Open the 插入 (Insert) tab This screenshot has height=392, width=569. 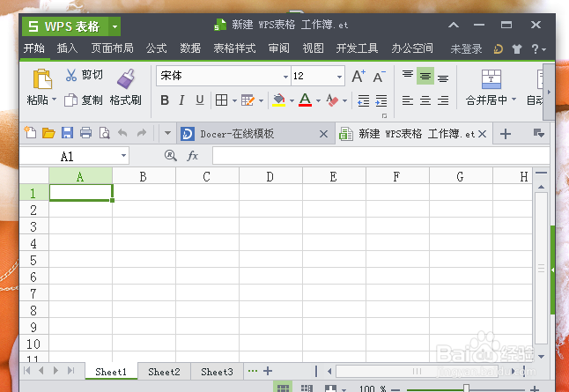pyautogui.click(x=67, y=48)
